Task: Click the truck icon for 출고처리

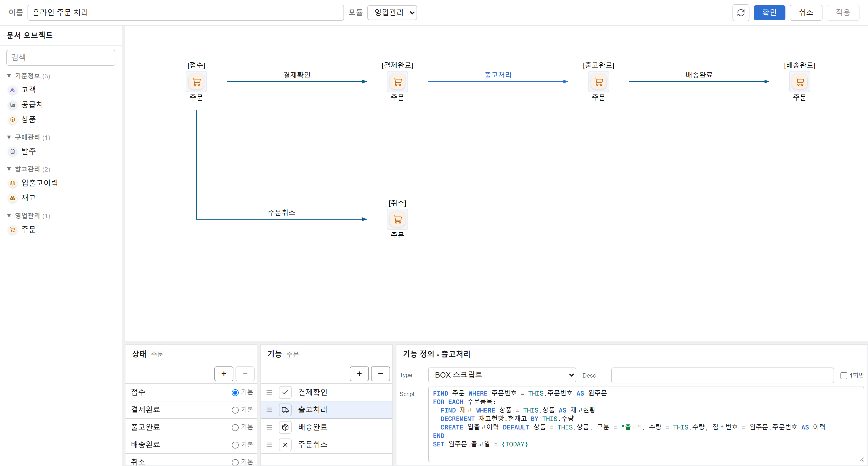Action: tap(285, 410)
